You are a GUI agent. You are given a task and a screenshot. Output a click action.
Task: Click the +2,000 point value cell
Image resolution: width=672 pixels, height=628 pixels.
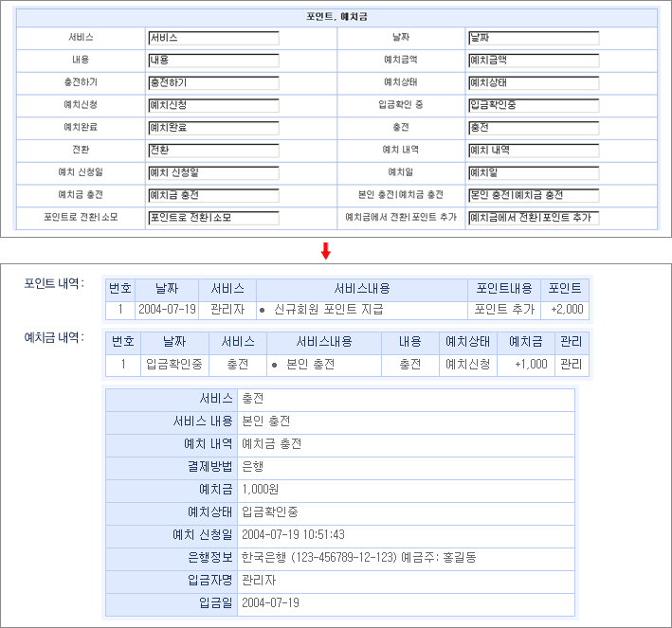(x=567, y=310)
